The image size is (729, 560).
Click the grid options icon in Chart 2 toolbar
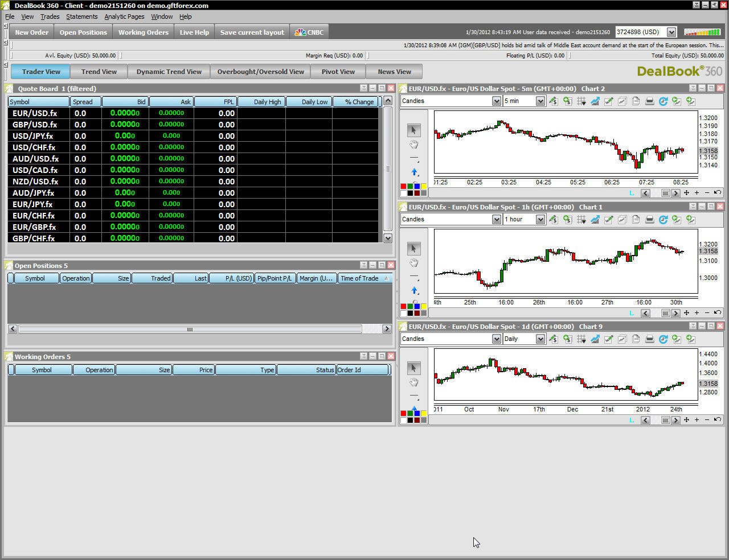(x=581, y=101)
